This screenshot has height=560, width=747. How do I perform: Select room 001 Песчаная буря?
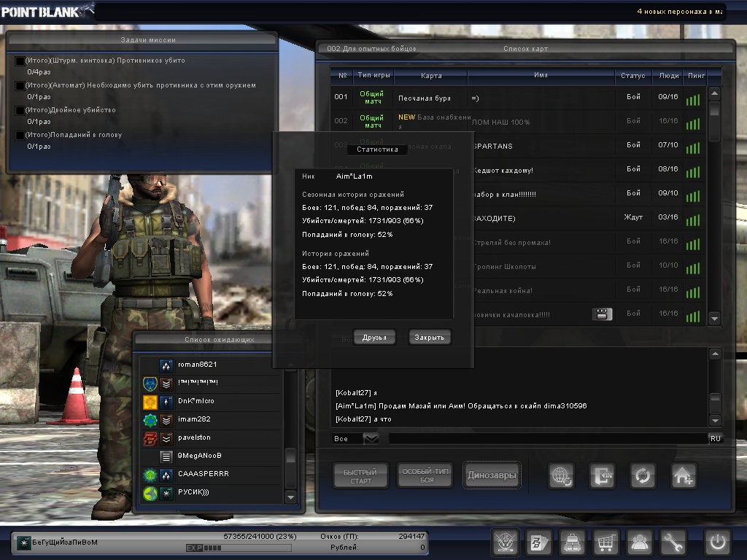click(x=517, y=98)
